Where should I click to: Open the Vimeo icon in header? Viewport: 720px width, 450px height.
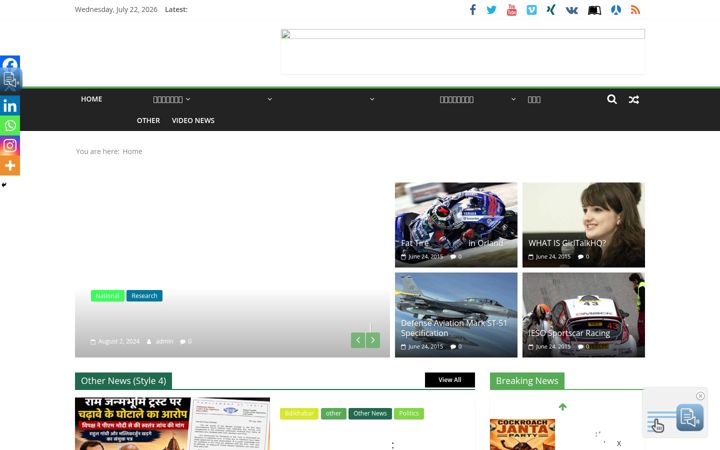click(x=531, y=10)
